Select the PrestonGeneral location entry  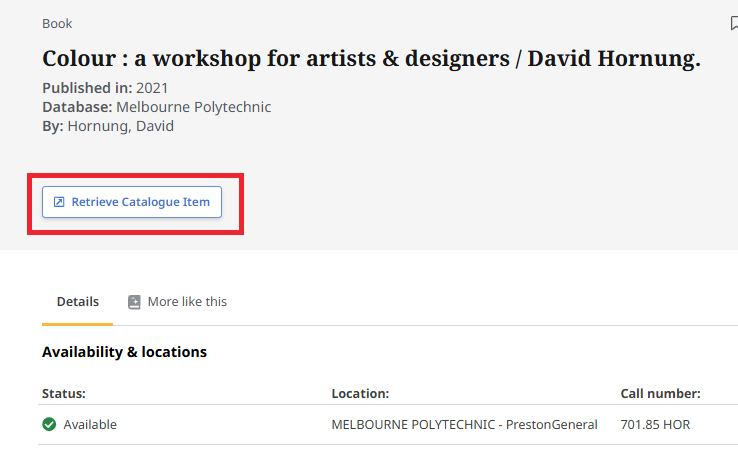pyautogui.click(x=464, y=425)
